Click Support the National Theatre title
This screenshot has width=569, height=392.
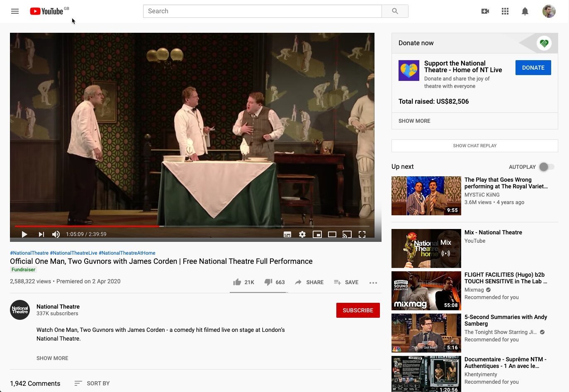pos(463,66)
